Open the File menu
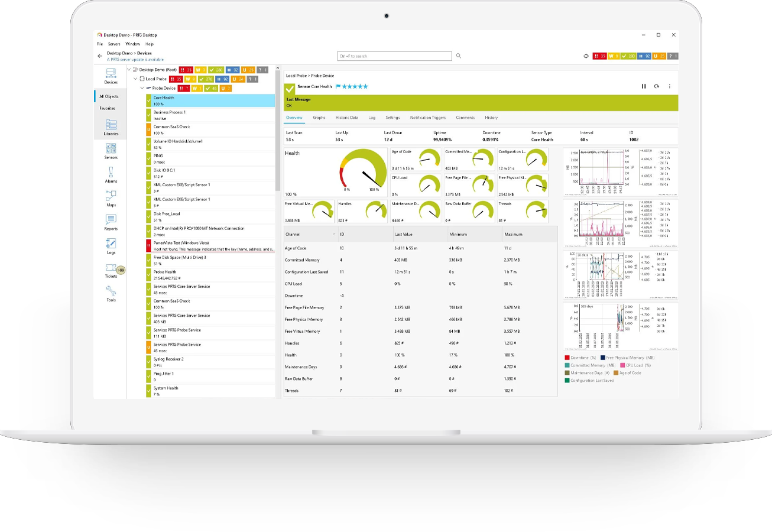 pos(100,44)
